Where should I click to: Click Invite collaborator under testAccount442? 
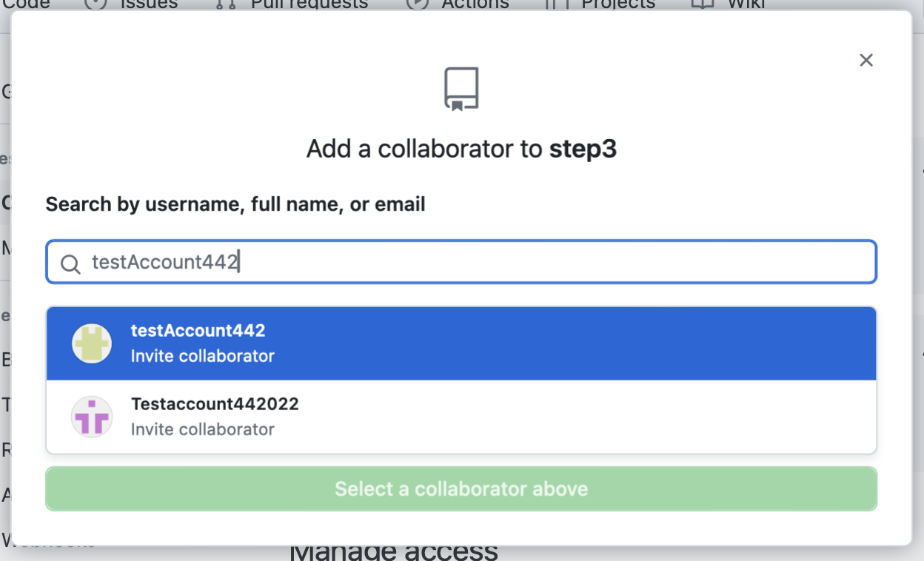pyautogui.click(x=202, y=356)
